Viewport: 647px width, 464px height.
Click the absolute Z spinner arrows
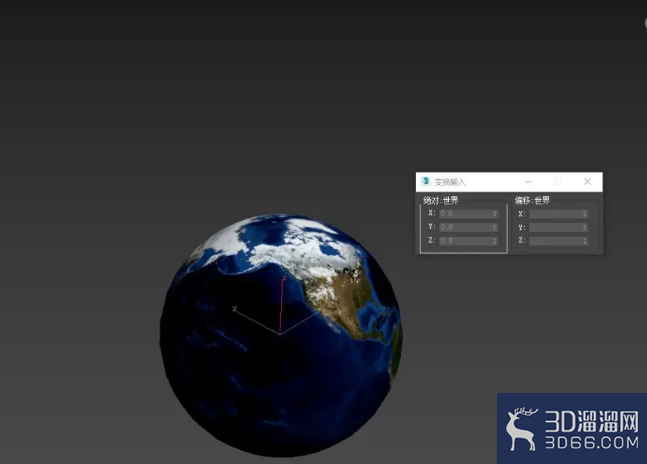pos(495,241)
